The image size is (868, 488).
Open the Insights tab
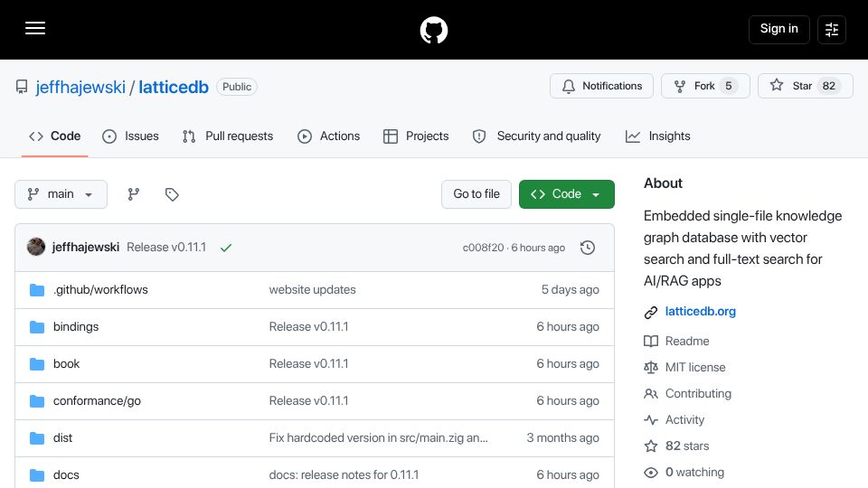tap(657, 136)
